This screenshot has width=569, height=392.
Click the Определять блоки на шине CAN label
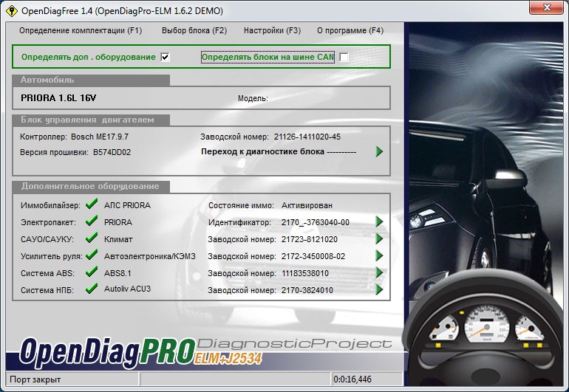[268, 57]
